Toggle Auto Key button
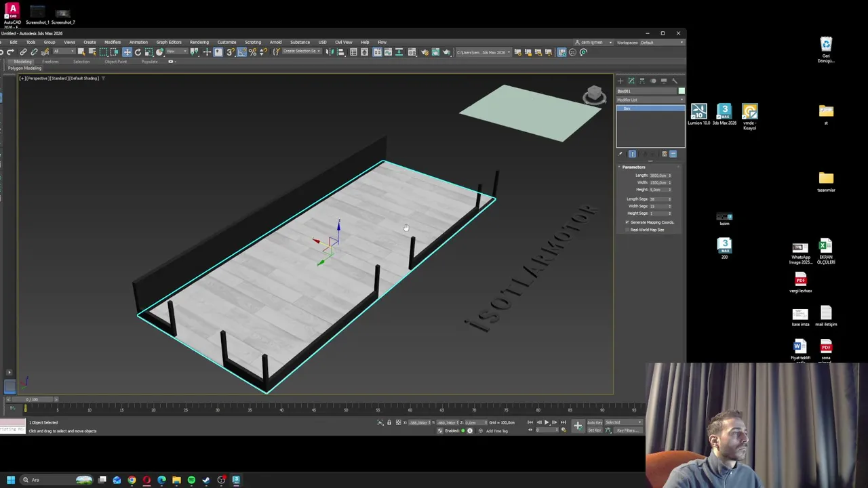The height and width of the screenshot is (488, 868). point(595,422)
